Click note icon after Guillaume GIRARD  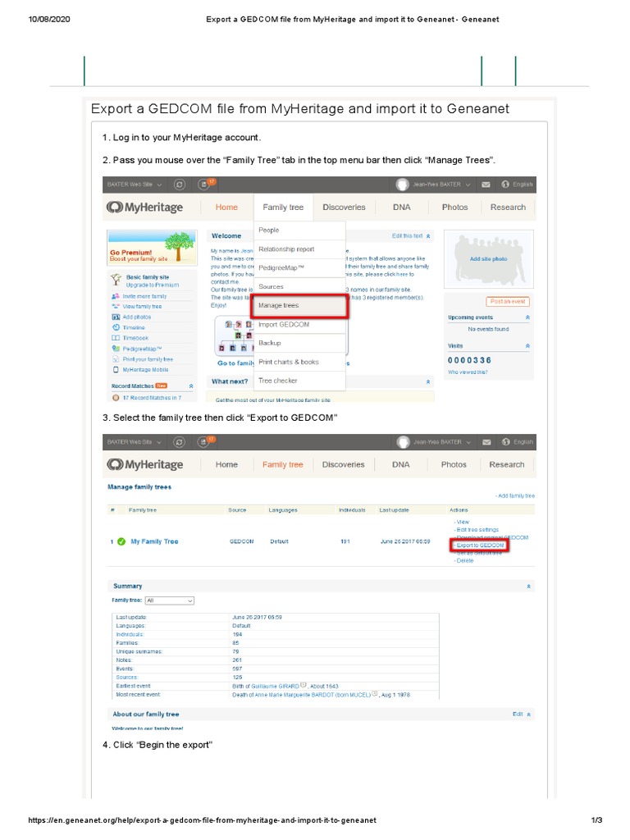304,685
